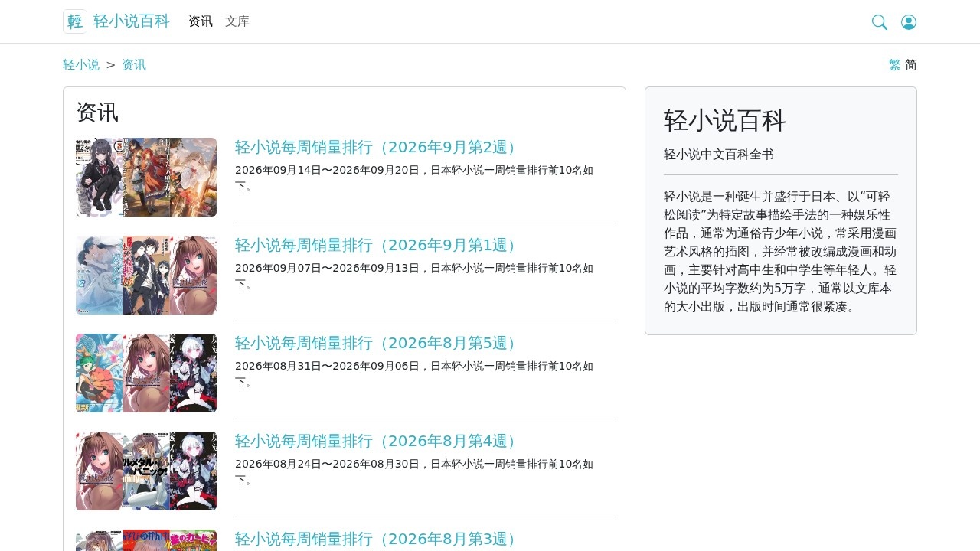
Task: Click the 资讯 page heading
Action: click(97, 112)
